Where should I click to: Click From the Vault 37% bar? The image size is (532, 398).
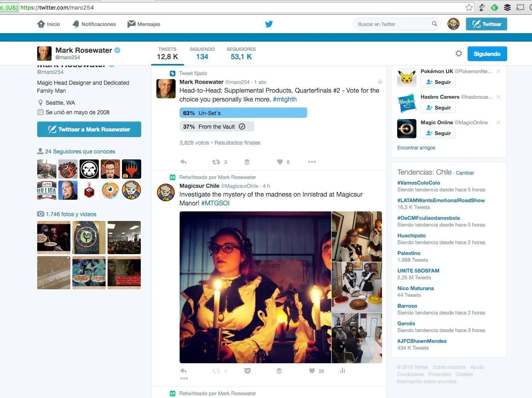tap(217, 127)
